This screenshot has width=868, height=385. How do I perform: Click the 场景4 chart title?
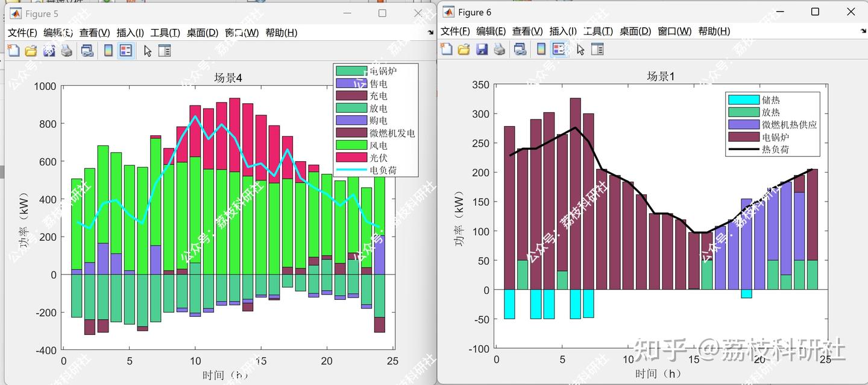(x=228, y=77)
